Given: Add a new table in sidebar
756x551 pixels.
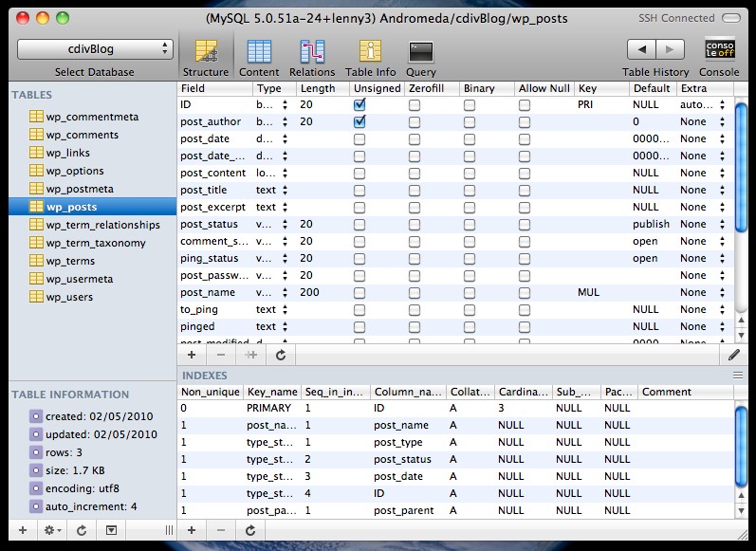Looking at the screenshot, I should (x=23, y=530).
